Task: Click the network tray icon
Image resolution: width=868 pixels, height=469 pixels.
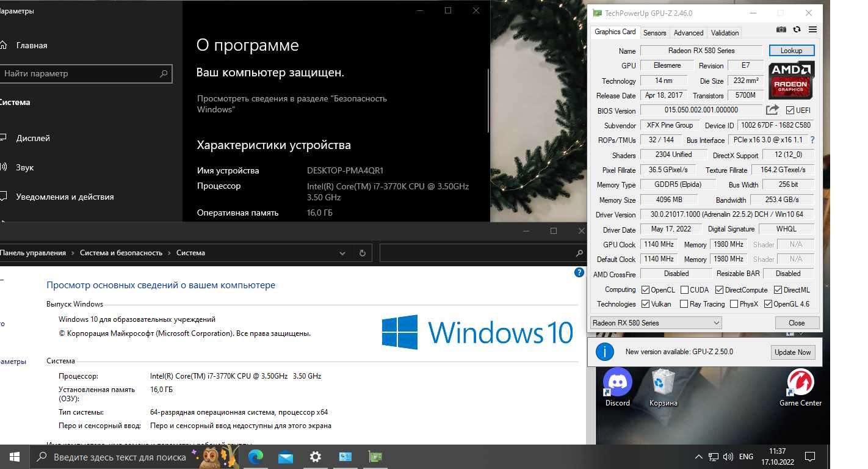Action: (714, 457)
